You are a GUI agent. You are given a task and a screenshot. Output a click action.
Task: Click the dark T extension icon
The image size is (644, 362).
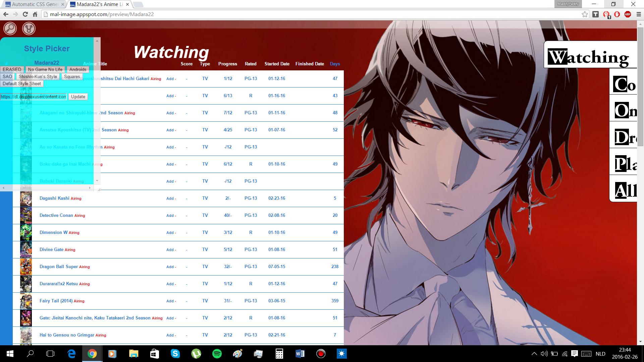click(x=595, y=14)
